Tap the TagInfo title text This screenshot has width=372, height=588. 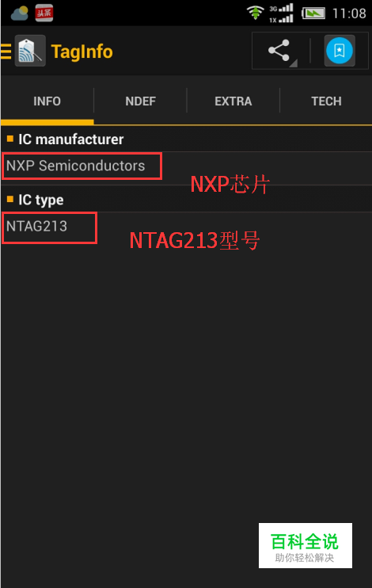pyautogui.click(x=82, y=52)
